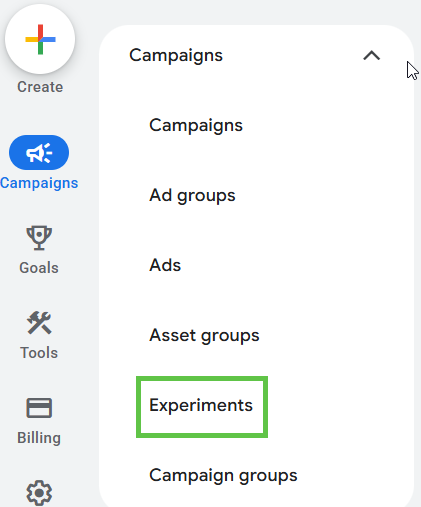Open Tools via the wrench and hammer icon
This screenshot has width=421, height=507.
click(x=39, y=323)
